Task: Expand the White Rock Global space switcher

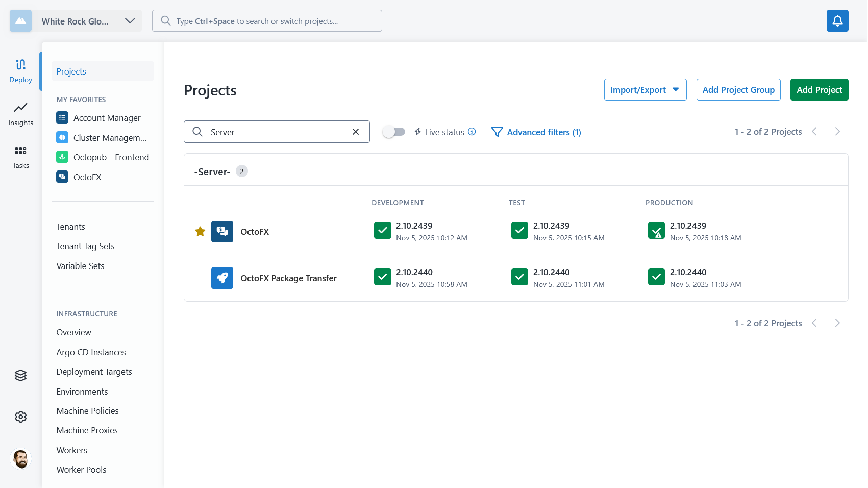Action: click(130, 21)
